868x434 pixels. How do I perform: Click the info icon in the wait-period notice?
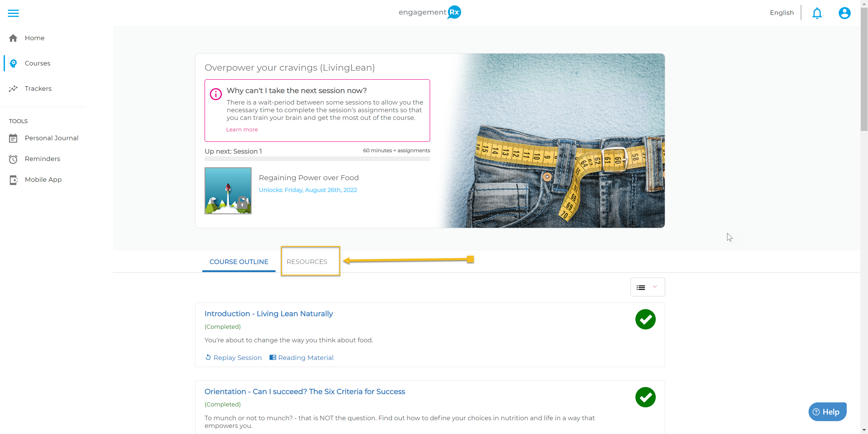(216, 94)
